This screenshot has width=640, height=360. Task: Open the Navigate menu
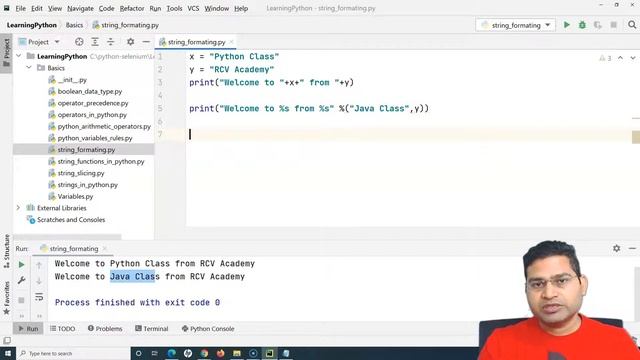pos(80,8)
